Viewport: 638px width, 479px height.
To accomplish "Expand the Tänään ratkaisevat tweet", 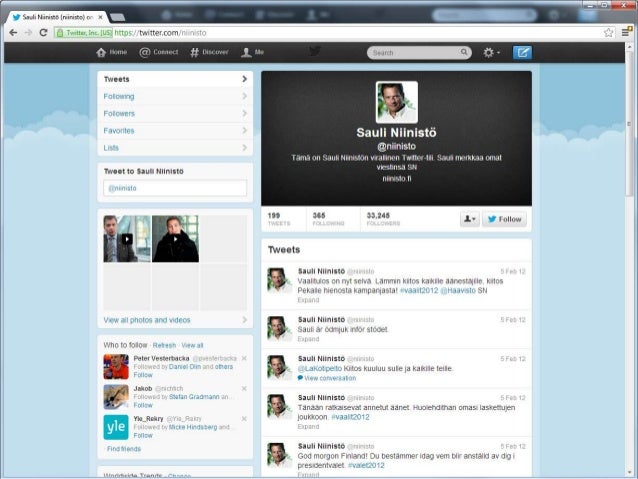I will tap(308, 427).
